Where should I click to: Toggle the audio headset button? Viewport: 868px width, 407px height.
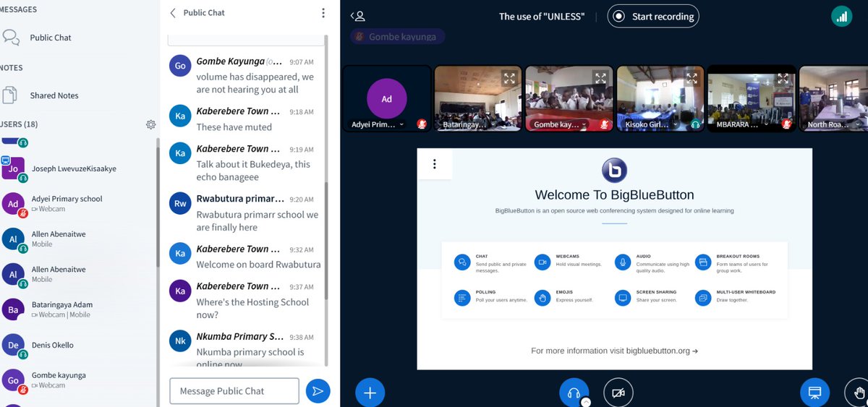[x=574, y=393]
